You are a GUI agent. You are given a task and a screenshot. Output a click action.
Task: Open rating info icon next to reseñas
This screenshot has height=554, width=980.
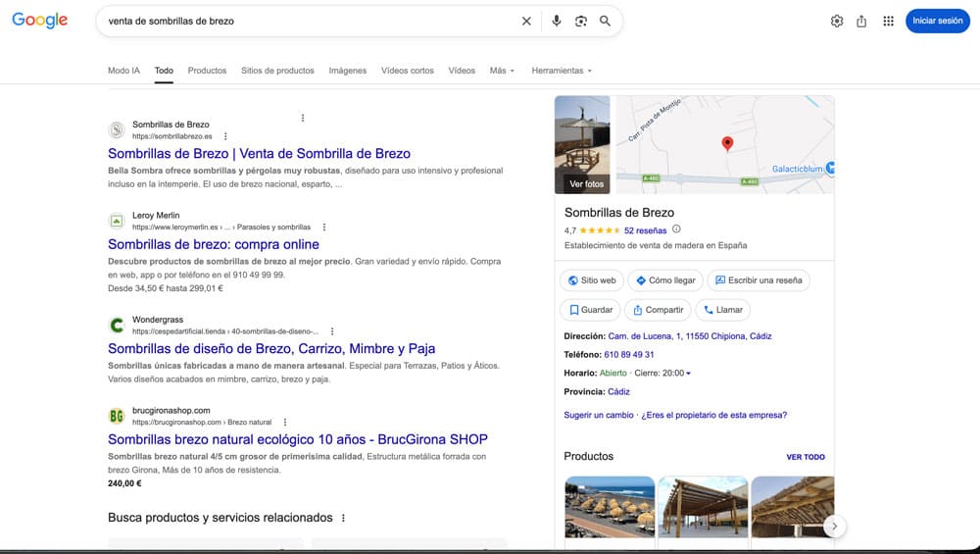676,229
